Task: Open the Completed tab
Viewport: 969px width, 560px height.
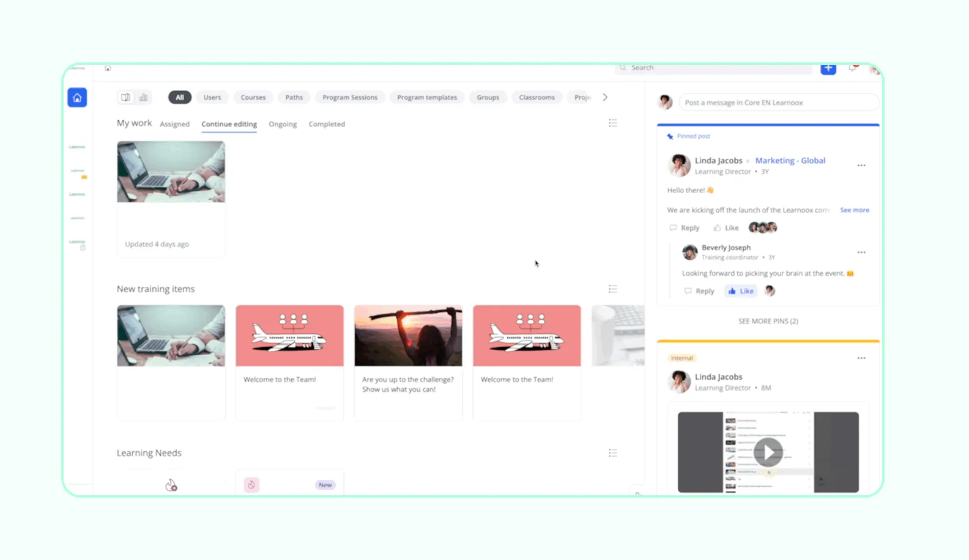Action: [x=327, y=124]
